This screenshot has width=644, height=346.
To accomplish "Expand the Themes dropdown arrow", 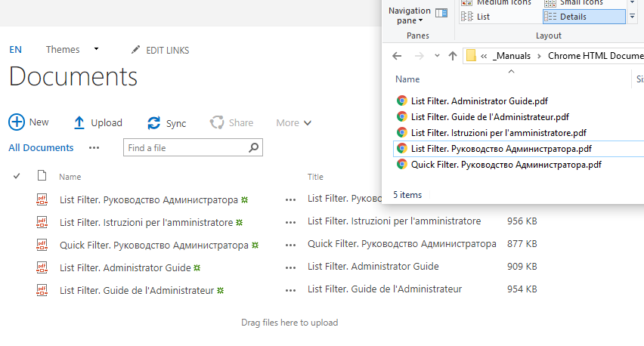I will [96, 49].
